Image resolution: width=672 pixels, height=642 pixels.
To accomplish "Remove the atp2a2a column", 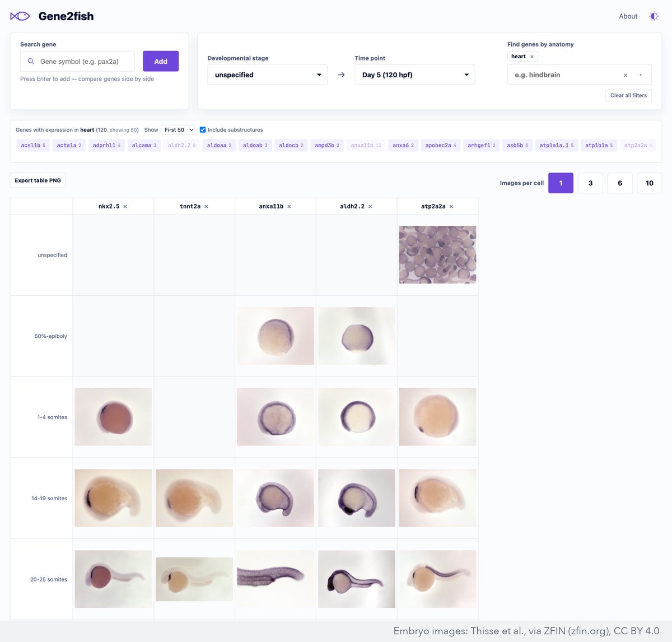I will point(451,207).
